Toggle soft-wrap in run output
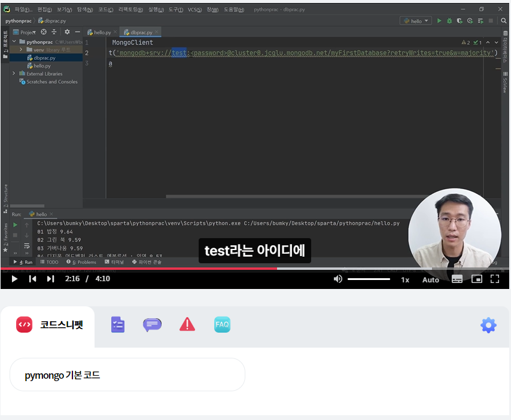 pyautogui.click(x=27, y=245)
